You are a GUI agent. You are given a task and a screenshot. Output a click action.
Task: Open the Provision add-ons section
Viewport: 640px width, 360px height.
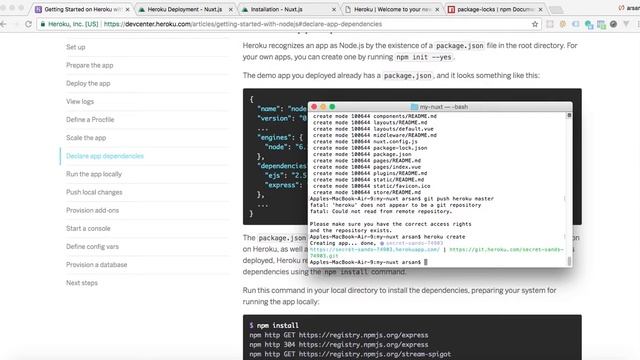pyautogui.click(x=92, y=210)
